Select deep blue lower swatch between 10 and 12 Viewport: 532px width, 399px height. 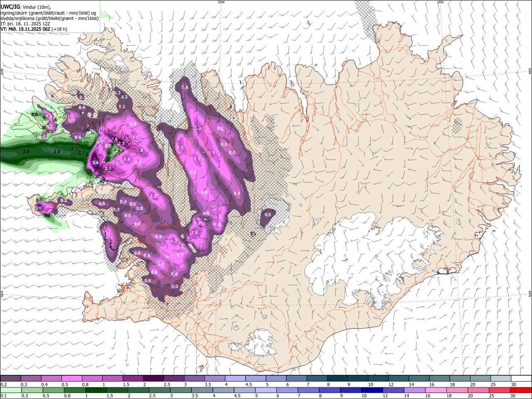(372, 390)
